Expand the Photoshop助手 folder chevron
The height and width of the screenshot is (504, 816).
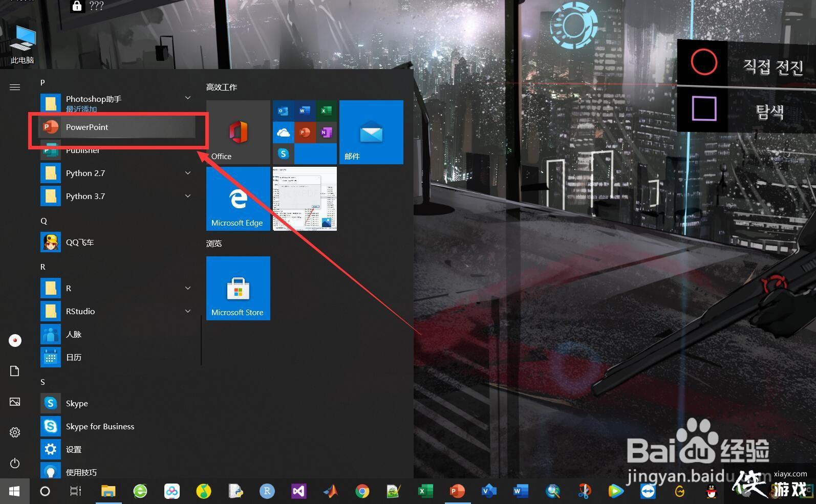(188, 98)
